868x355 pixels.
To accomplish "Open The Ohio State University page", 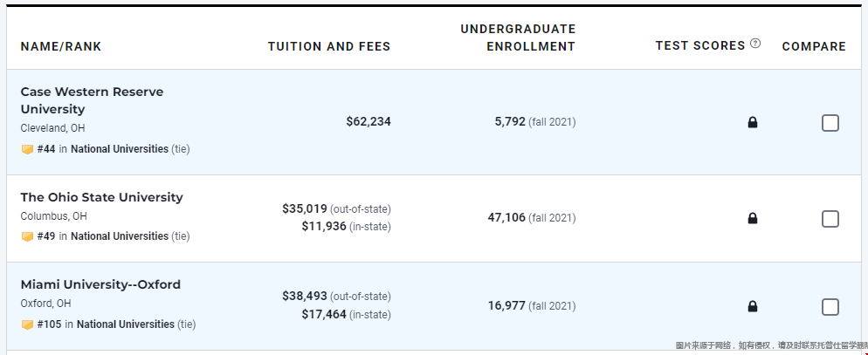I will tap(101, 197).
